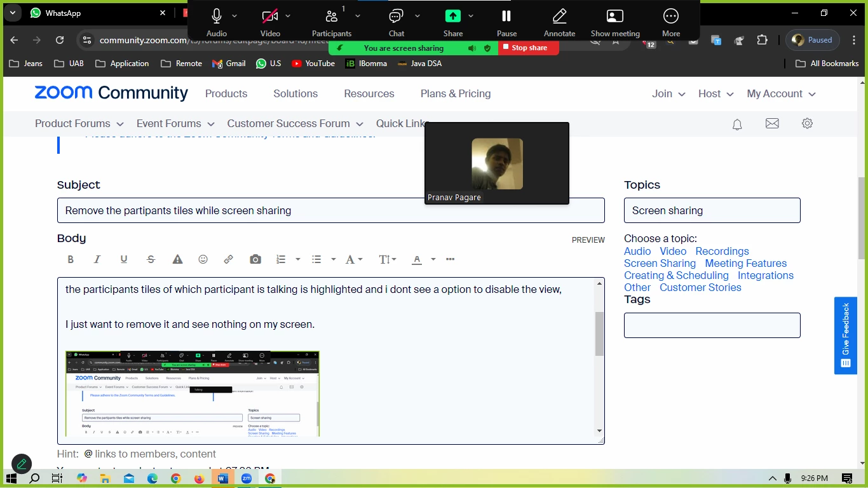Apply Italic formatting in body editor
This screenshot has height=488, width=868.
[97, 259]
